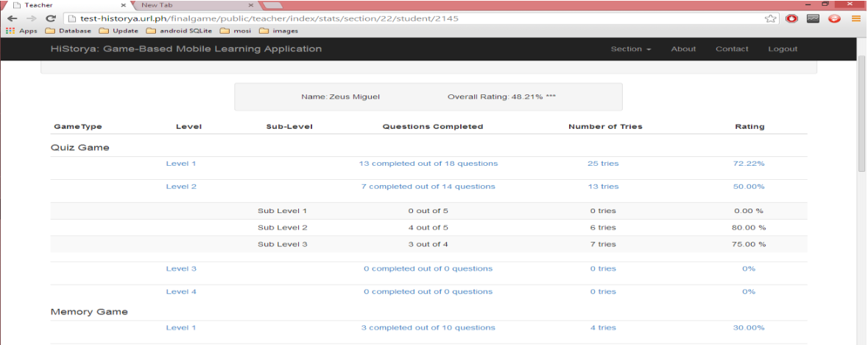
Task: Click the '7 tries' cell
Action: pos(603,244)
